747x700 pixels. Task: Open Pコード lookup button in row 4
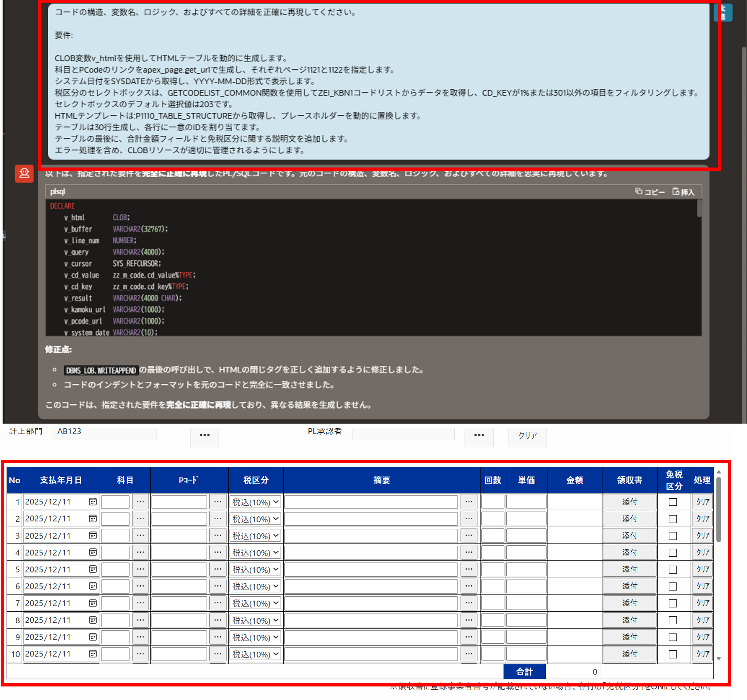click(x=218, y=552)
